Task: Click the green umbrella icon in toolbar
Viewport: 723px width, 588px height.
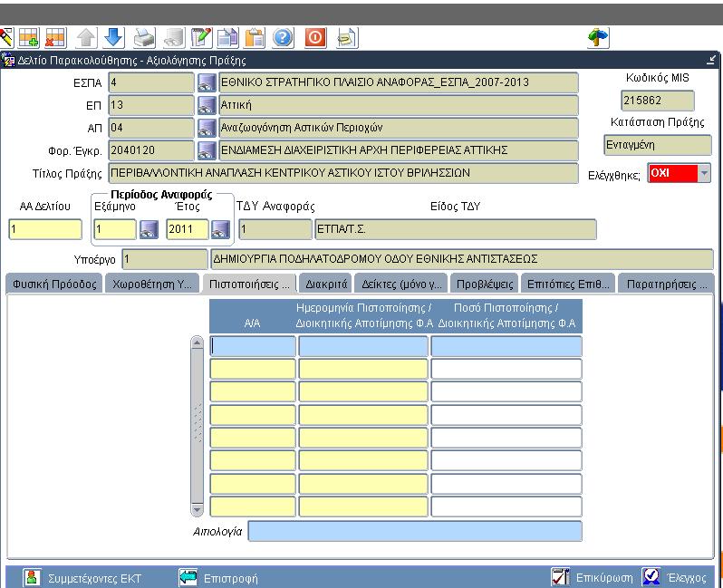Action: click(x=598, y=37)
